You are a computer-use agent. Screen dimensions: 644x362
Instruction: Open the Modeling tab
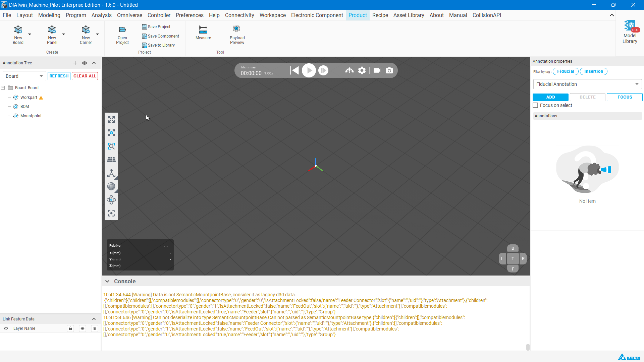(x=49, y=15)
